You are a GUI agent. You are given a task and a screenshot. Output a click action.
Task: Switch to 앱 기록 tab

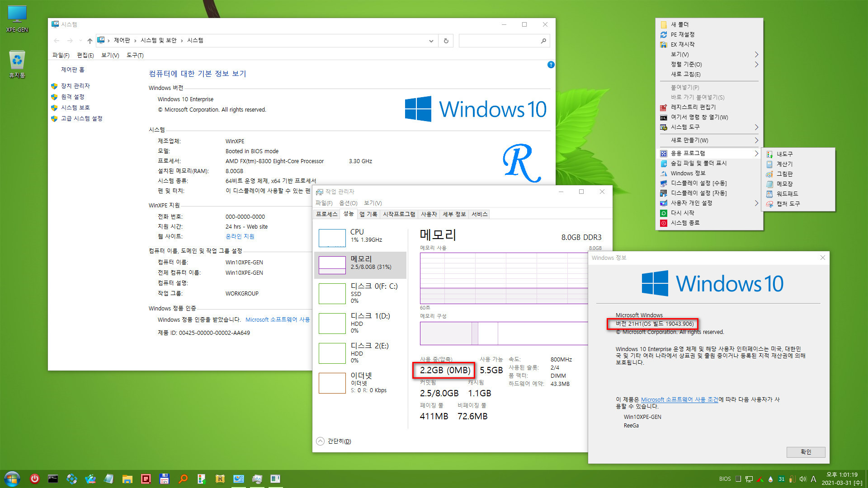tap(368, 214)
